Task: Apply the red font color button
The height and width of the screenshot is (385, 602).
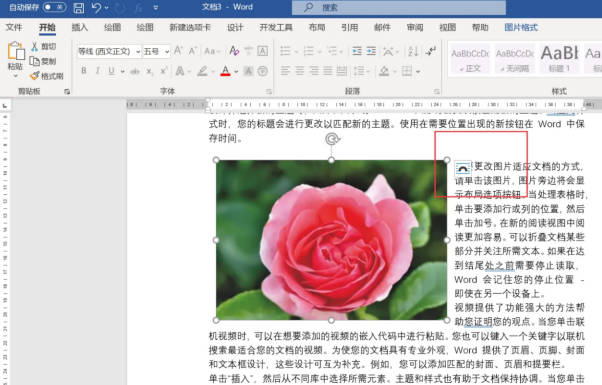Action: click(225, 71)
